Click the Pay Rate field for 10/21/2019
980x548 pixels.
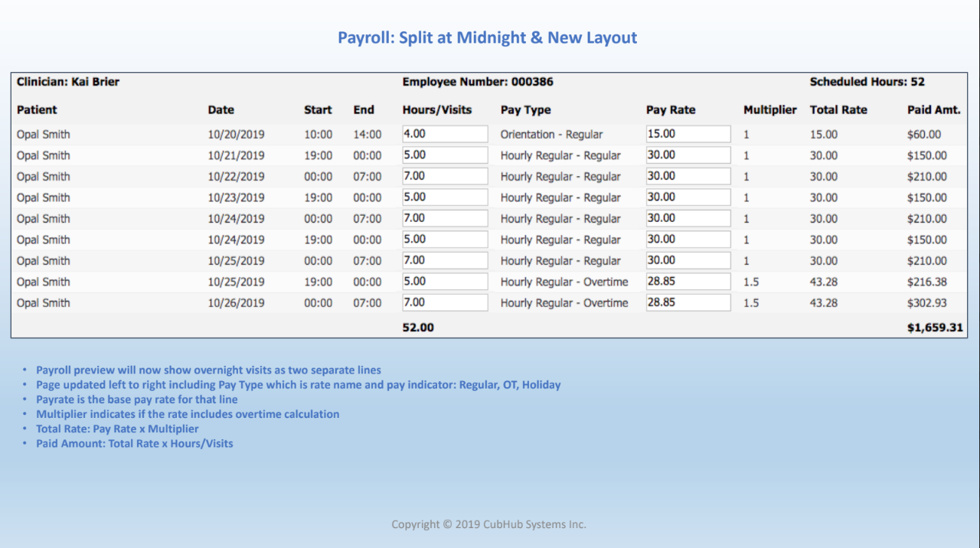point(688,155)
